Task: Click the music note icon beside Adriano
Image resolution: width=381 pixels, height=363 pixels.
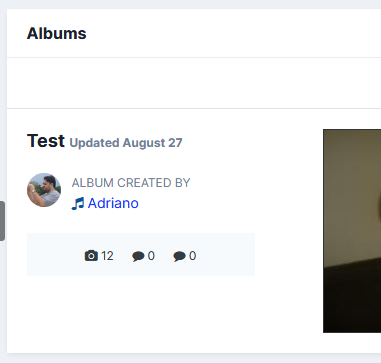Action: 78,203
